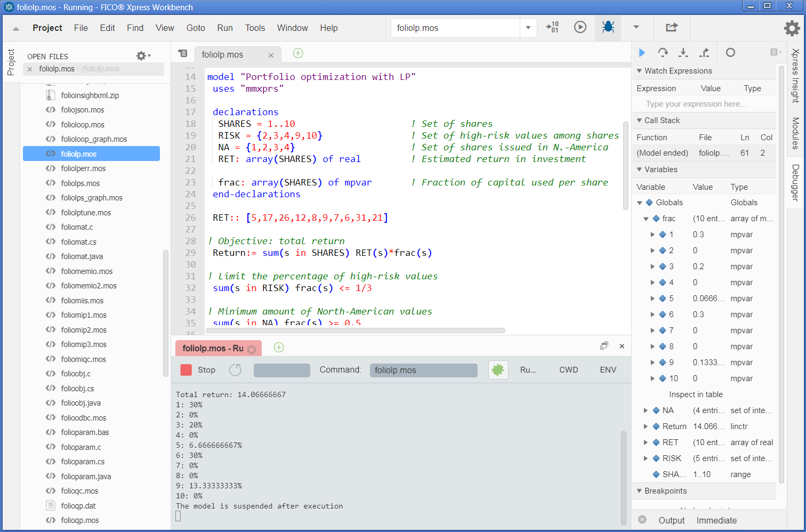Run the model using the play icon
The image size is (806, 532).
(581, 28)
